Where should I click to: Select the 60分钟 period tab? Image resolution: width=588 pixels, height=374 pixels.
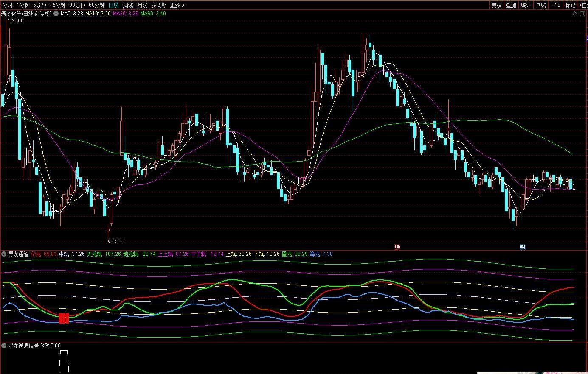(96, 5)
